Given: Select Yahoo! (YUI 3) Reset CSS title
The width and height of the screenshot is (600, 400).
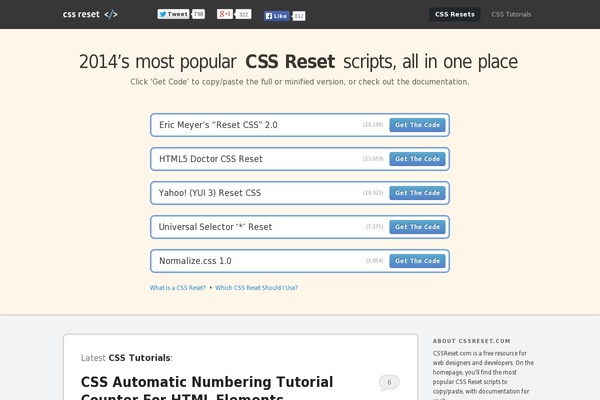Looking at the screenshot, I should (210, 193).
